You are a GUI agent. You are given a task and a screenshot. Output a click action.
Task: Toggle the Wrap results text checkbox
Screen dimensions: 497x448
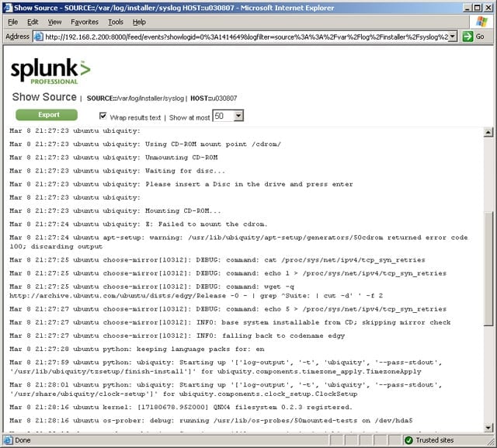pyautogui.click(x=103, y=116)
